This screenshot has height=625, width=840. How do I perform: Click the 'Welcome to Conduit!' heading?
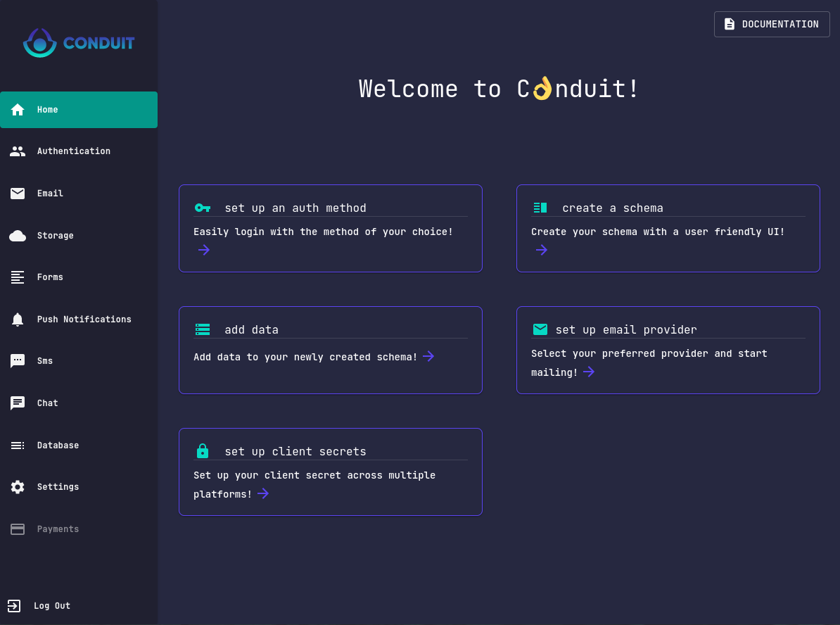click(x=499, y=89)
